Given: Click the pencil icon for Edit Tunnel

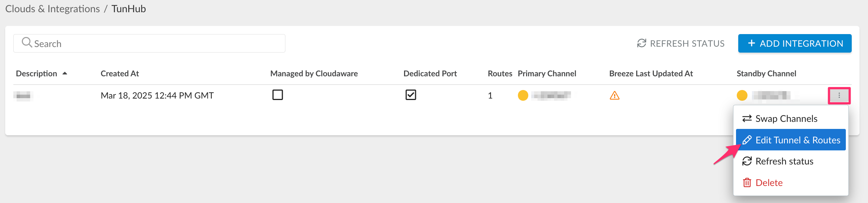Looking at the screenshot, I should tap(747, 140).
